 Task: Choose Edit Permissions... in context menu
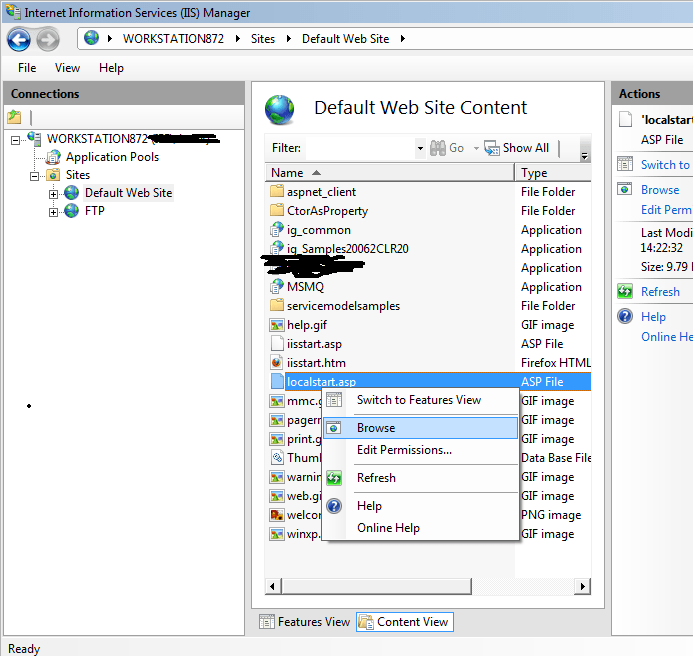pos(420,450)
